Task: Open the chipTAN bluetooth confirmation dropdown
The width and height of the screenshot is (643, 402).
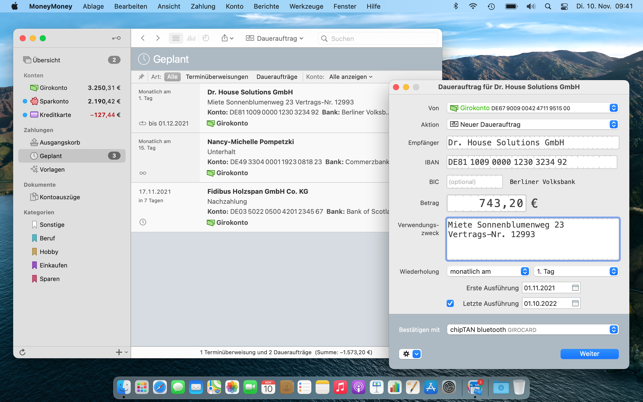Action: pyautogui.click(x=533, y=329)
